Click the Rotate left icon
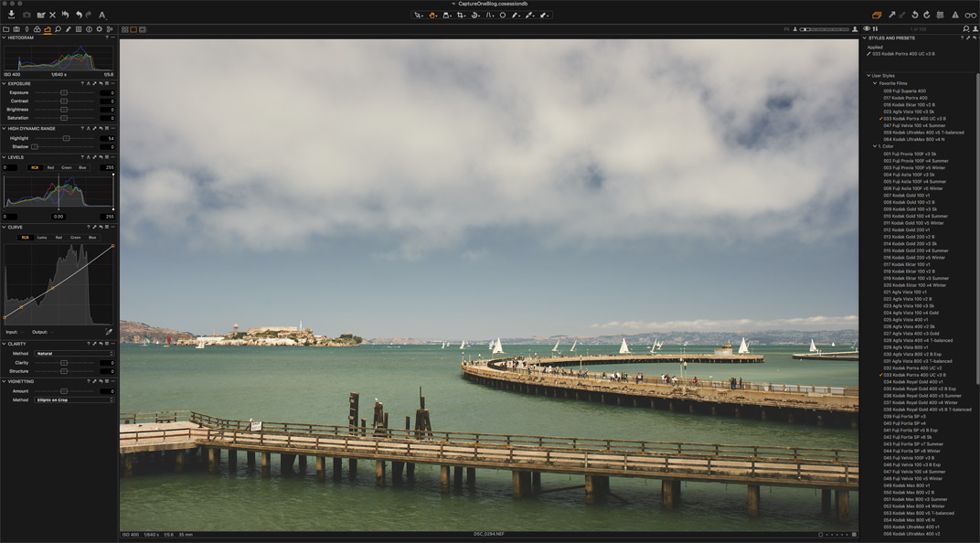Image resolution: width=980 pixels, height=543 pixels. (915, 15)
